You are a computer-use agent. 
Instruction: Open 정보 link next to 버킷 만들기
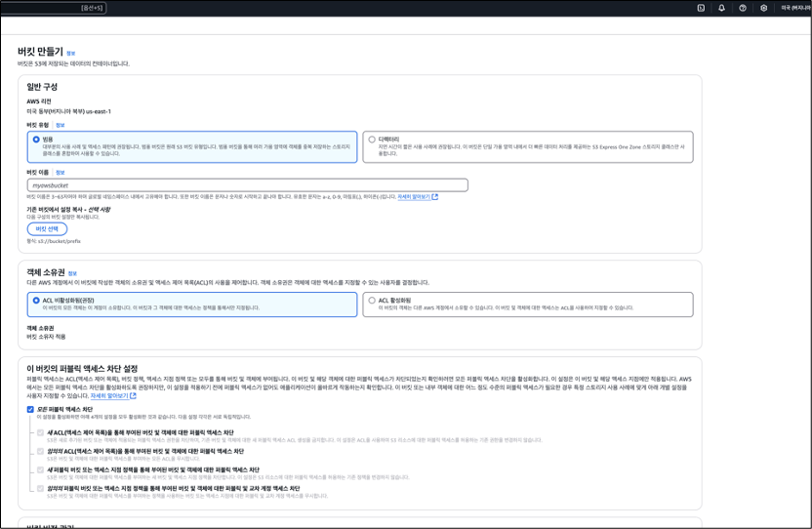(x=71, y=54)
